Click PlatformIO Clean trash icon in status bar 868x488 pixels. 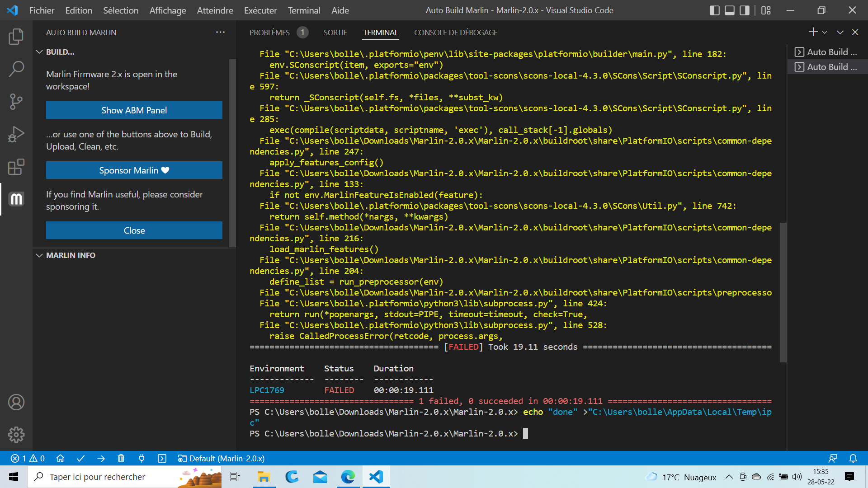point(121,459)
